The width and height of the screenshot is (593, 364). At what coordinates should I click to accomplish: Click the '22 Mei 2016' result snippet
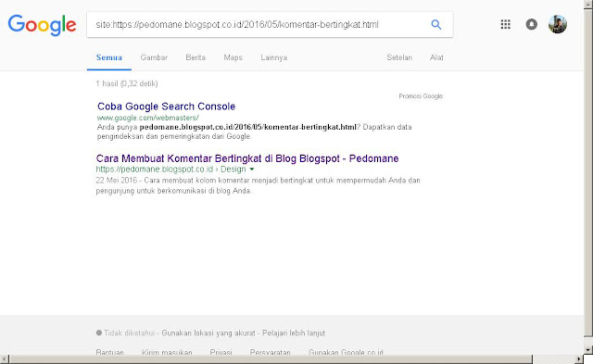[x=258, y=185]
